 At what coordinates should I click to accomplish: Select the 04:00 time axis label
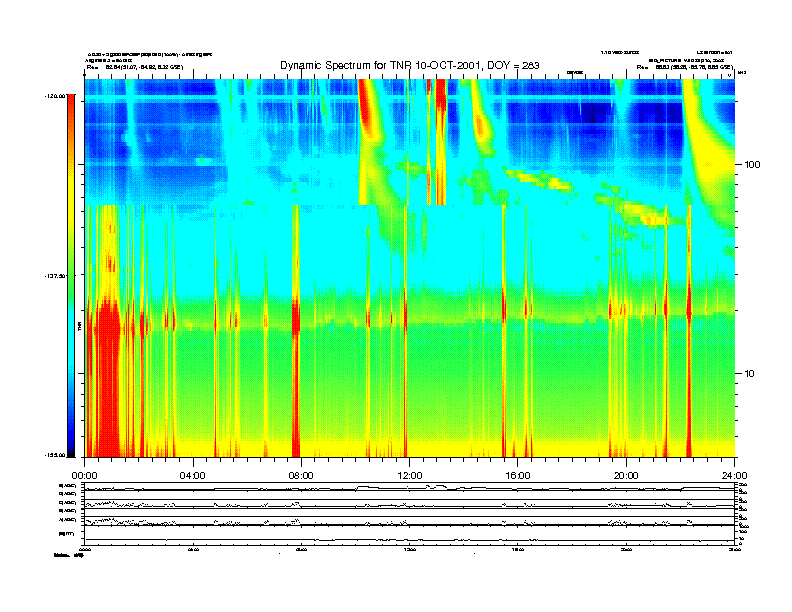[x=193, y=476]
